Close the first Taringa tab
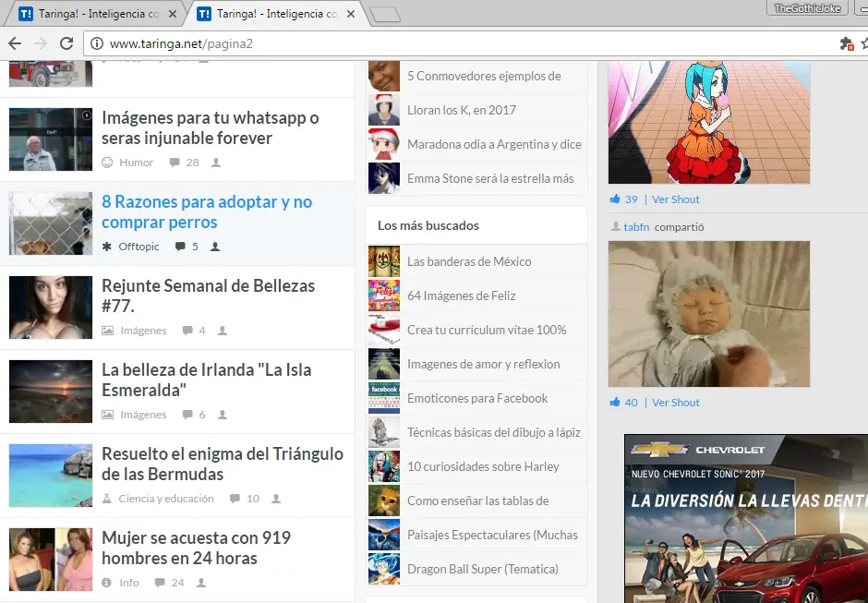 coord(173,14)
